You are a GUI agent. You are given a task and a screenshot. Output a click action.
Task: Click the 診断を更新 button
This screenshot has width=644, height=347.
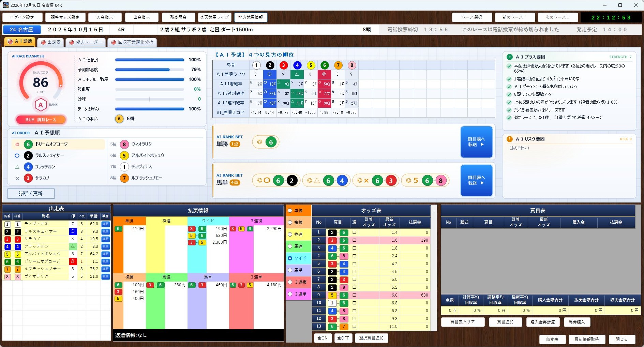coord(31,194)
